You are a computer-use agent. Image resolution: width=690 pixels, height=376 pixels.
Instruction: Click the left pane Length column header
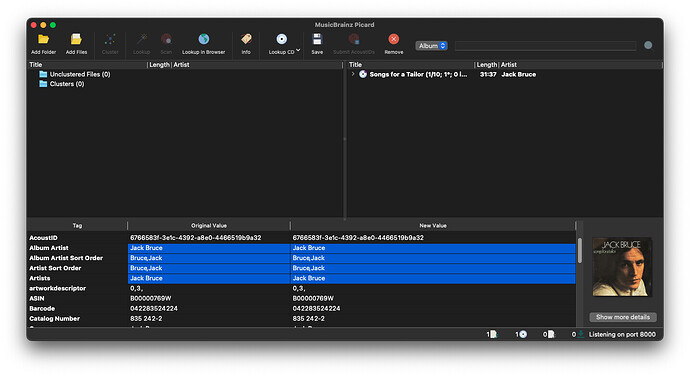click(x=159, y=65)
